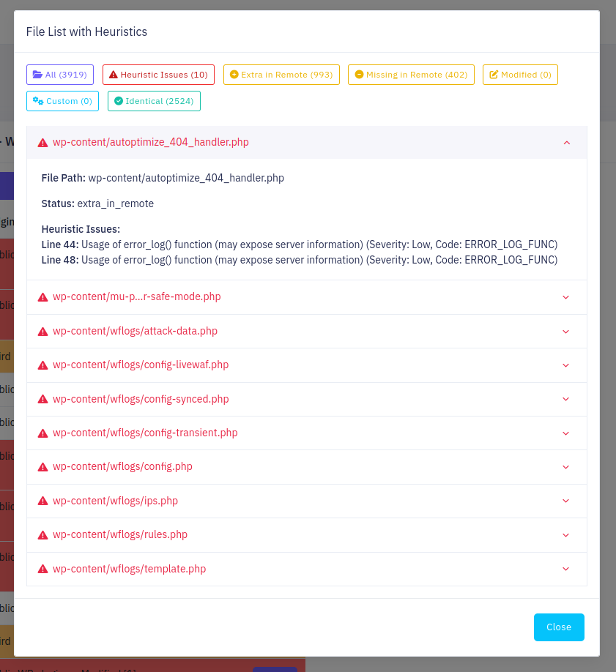Enable the Identical (2524) filter
This screenshot has width=616, height=672.
154,100
